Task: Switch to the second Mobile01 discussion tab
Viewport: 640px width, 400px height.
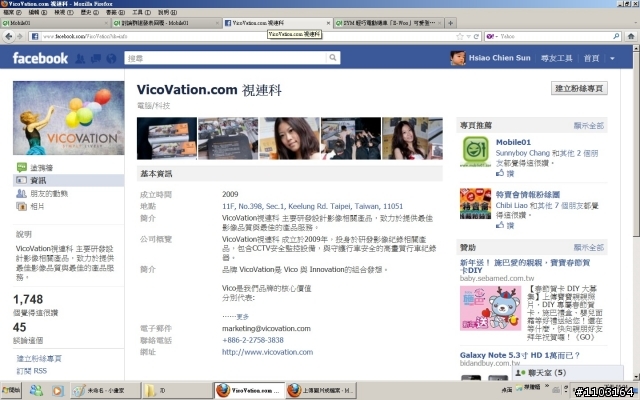Action: (167, 23)
